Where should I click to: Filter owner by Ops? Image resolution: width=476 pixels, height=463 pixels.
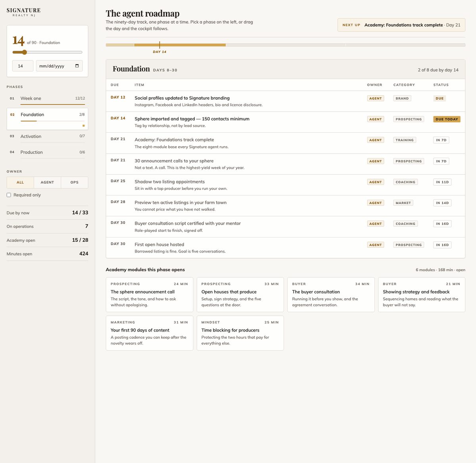pyautogui.click(x=75, y=182)
